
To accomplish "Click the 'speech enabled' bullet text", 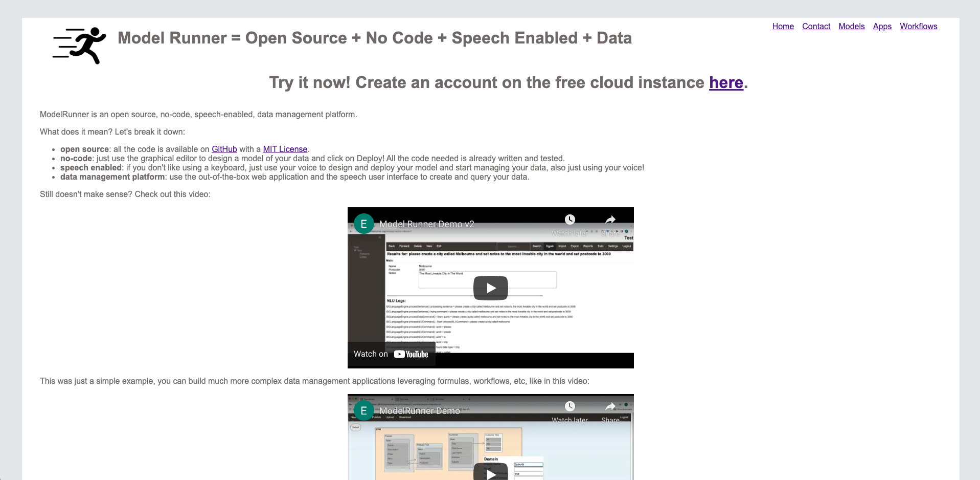I will [x=352, y=168].
